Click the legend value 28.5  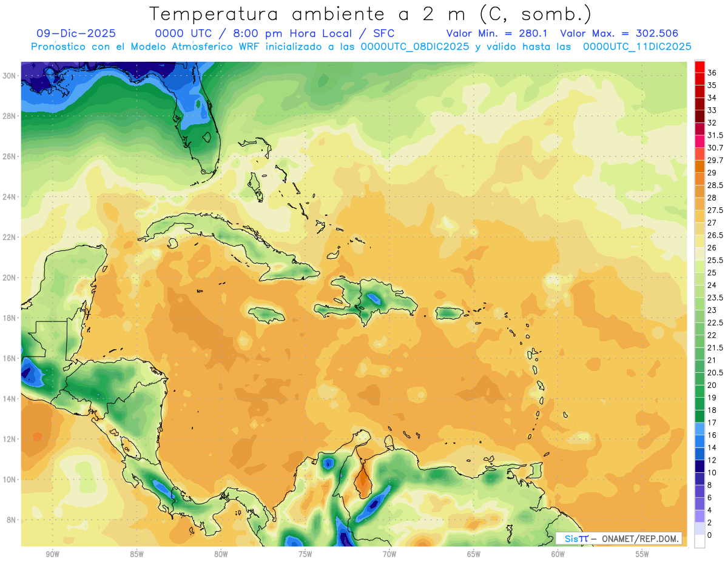(x=715, y=186)
